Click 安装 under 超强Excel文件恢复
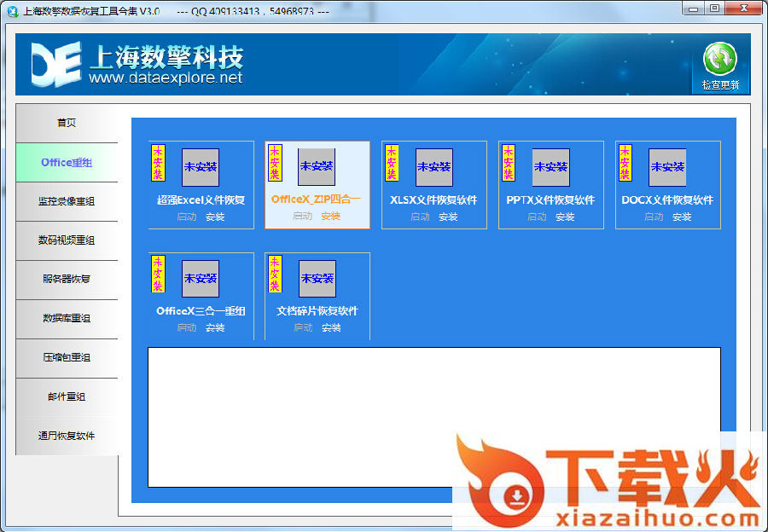The image size is (768, 532). click(215, 217)
